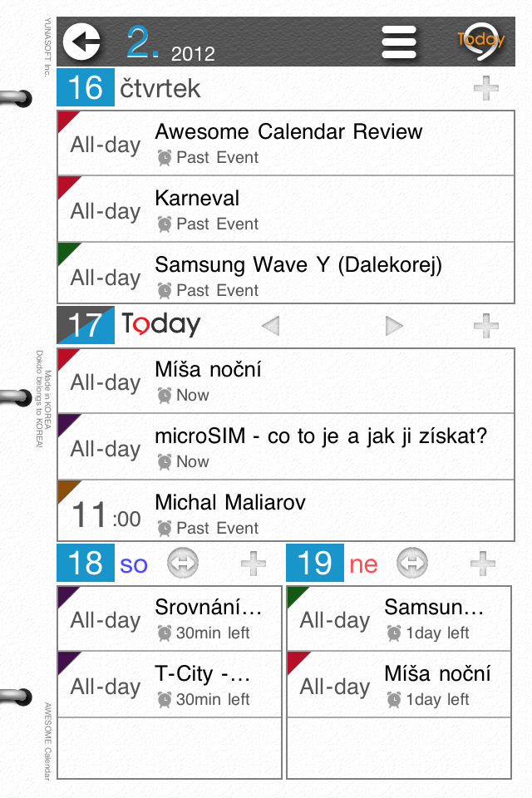The height and width of the screenshot is (798, 532).
Task: Tap the alarm icon on the Karneval event
Action: pos(165,224)
